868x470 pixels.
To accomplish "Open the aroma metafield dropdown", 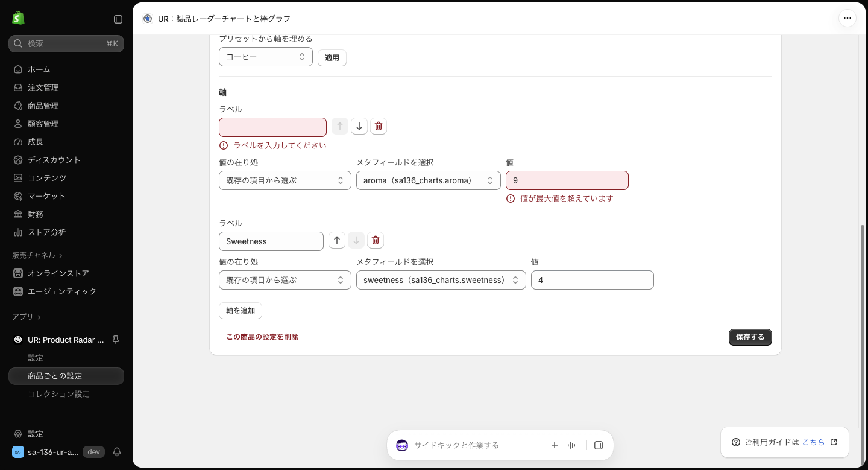I will [x=429, y=180].
